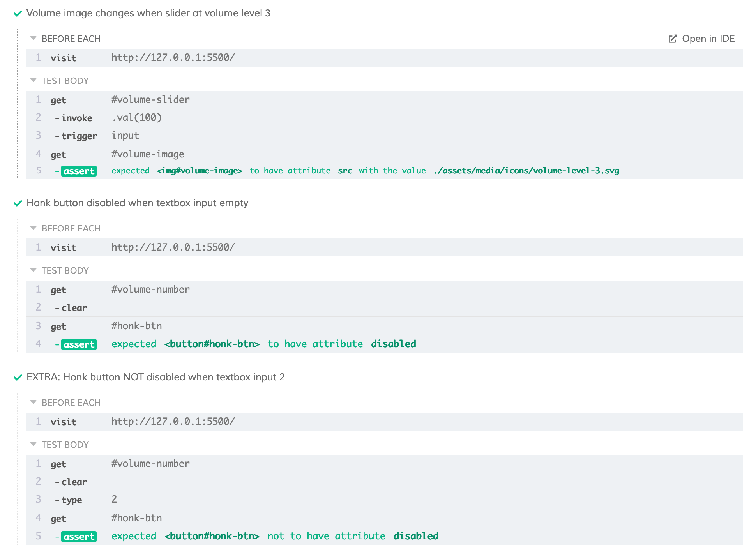
Task: Select test 'Honk button disabled when textbox input empty'
Action: (138, 203)
